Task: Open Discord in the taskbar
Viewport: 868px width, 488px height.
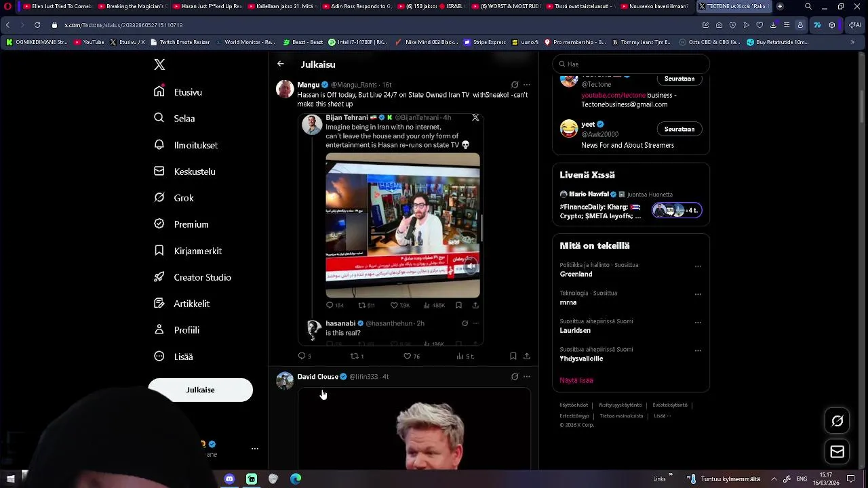Action: 229,479
